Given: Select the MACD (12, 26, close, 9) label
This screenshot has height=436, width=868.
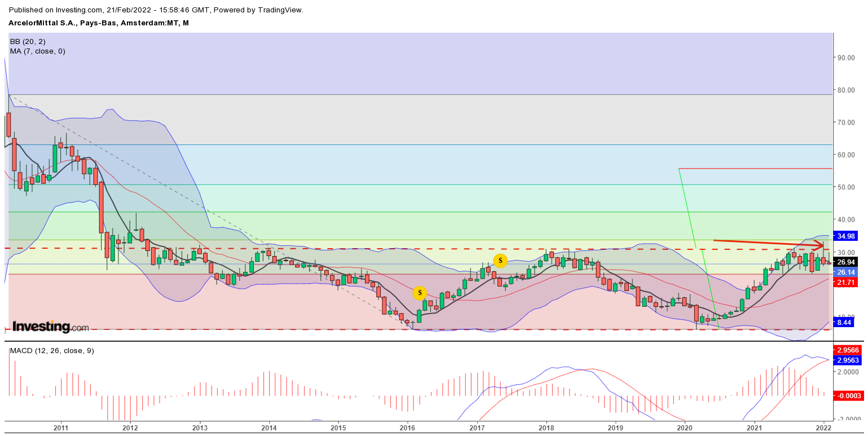Looking at the screenshot, I should coord(52,351).
